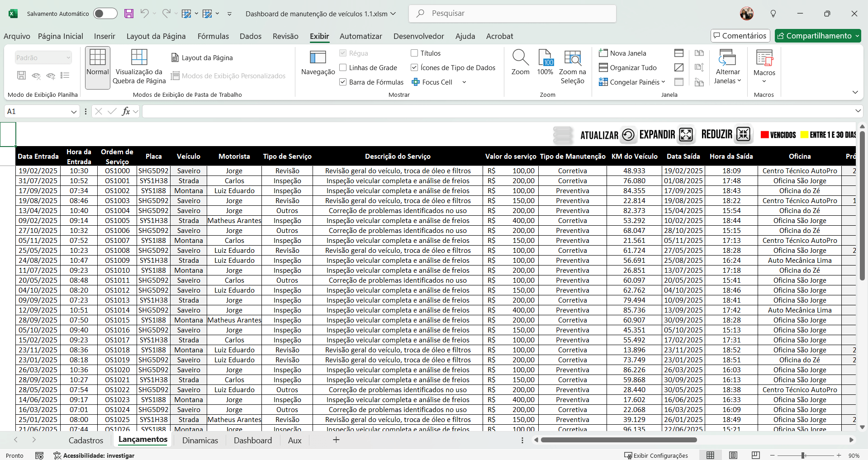Check the Títulos checkbox

coord(414,53)
